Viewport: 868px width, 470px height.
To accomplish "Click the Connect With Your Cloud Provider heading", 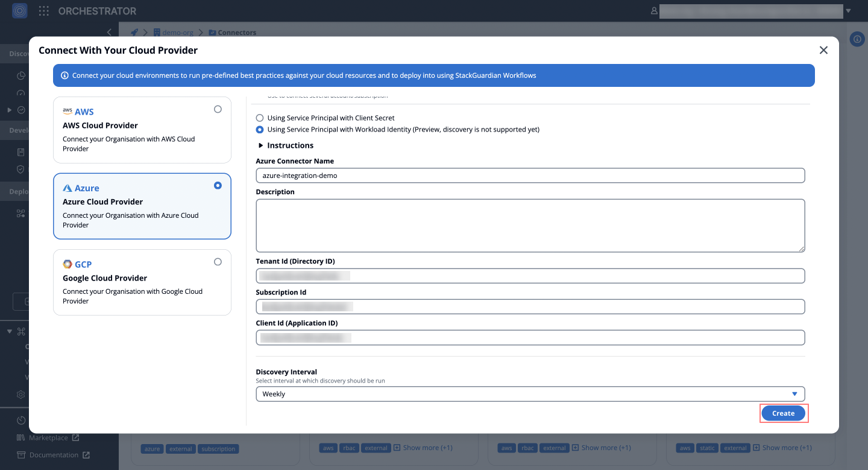I will [118, 50].
